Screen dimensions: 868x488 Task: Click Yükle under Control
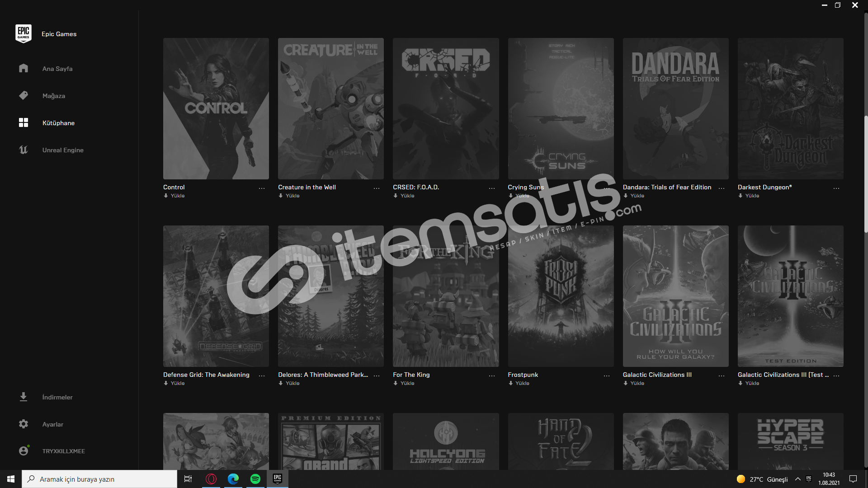pos(174,196)
